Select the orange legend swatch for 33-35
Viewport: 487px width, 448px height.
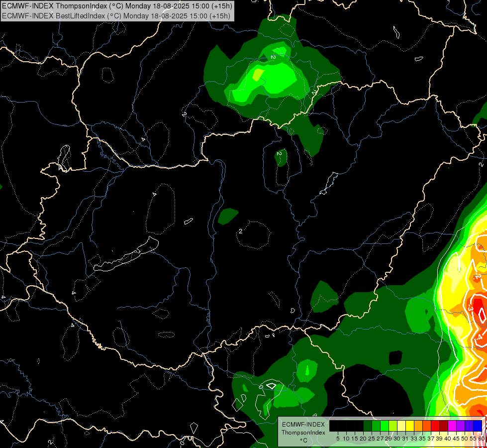tap(418, 426)
